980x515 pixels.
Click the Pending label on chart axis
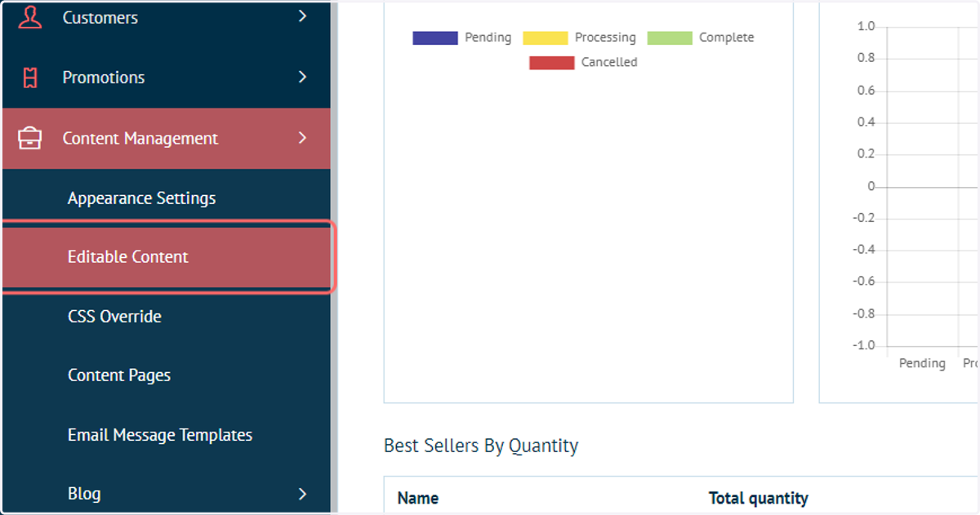tap(922, 363)
